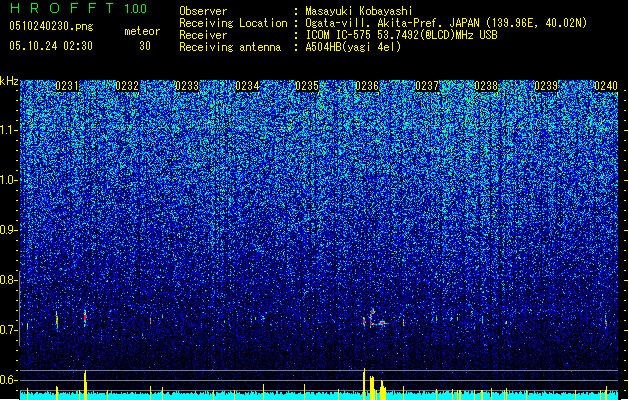Click the 0234 time marker

tap(247, 86)
